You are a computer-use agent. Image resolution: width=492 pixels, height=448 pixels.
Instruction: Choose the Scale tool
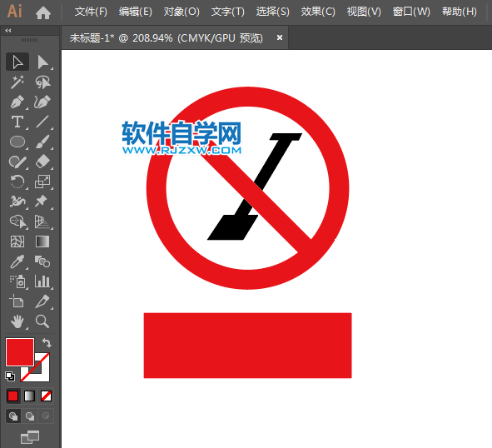(x=42, y=182)
